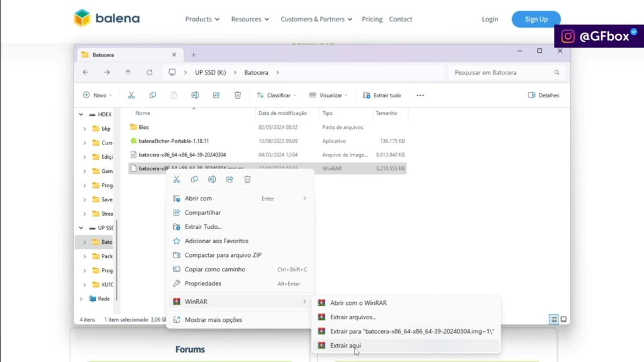Image resolution: width=644 pixels, height=362 pixels.
Task: Click the search magnifier icon
Action: [557, 72]
